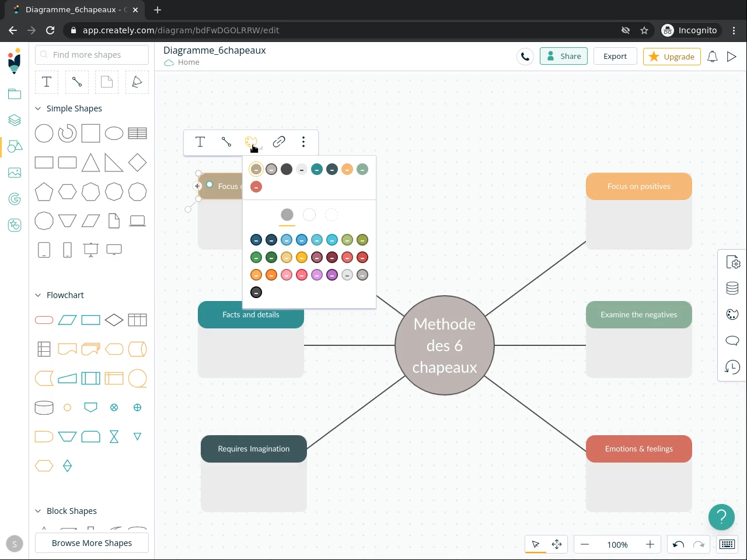Click the connector icon in floating toolbar

[x=226, y=142]
